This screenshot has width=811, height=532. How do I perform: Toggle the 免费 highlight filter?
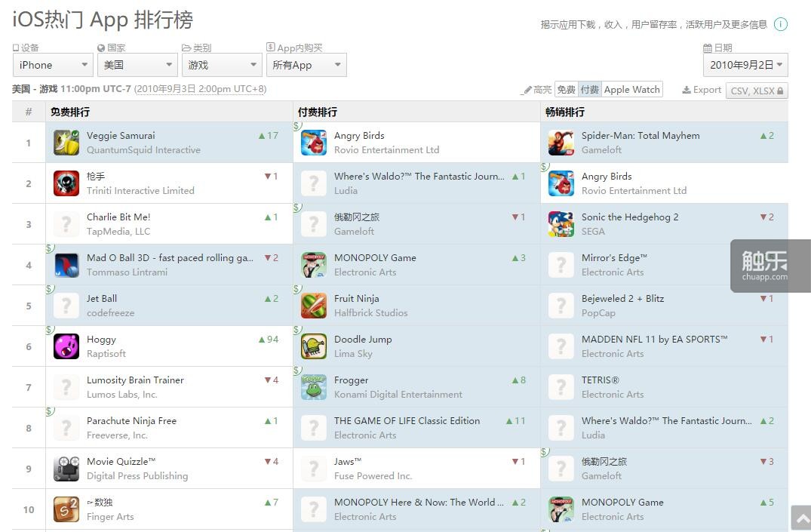[566, 90]
